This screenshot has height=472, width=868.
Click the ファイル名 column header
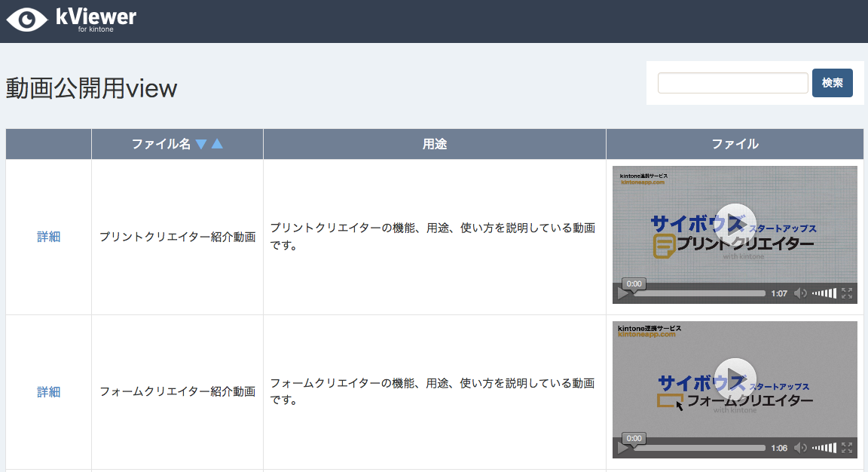pos(161,144)
